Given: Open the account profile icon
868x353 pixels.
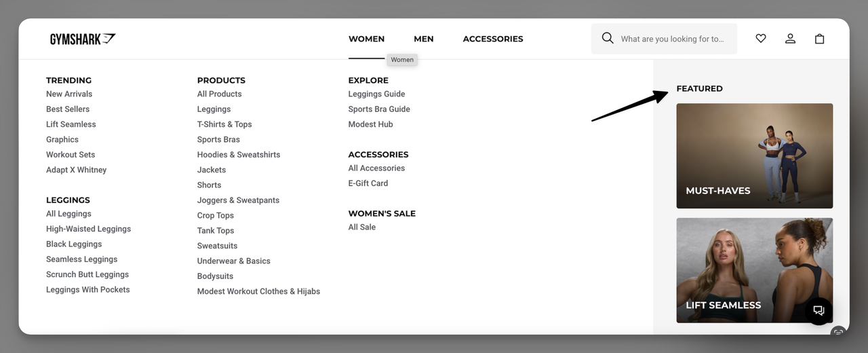Looking at the screenshot, I should 790,39.
